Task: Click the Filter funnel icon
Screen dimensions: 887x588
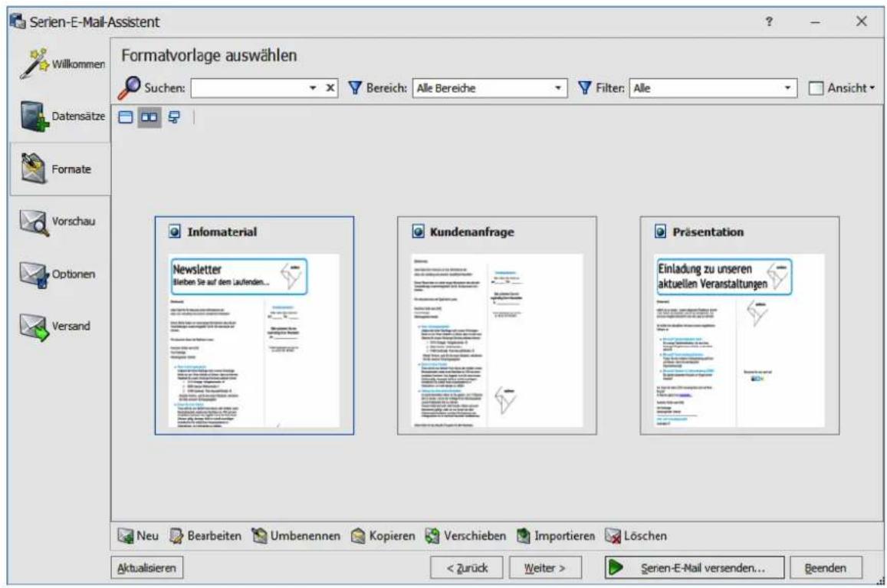Action: point(584,87)
